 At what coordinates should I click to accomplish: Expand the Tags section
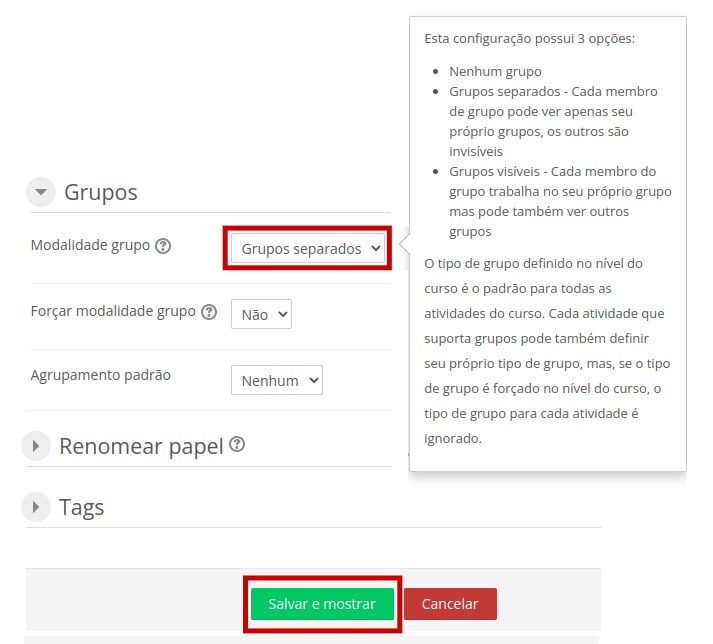pyautogui.click(x=36, y=507)
